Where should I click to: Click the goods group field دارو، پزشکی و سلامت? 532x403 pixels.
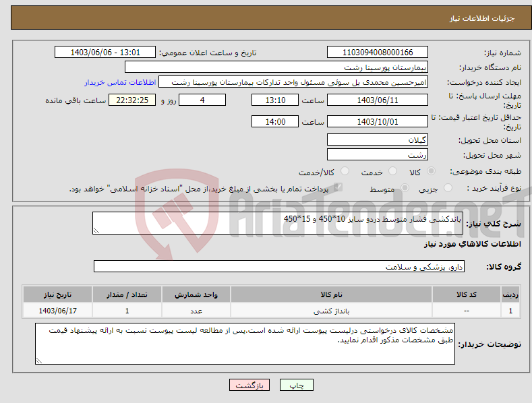[279, 266]
